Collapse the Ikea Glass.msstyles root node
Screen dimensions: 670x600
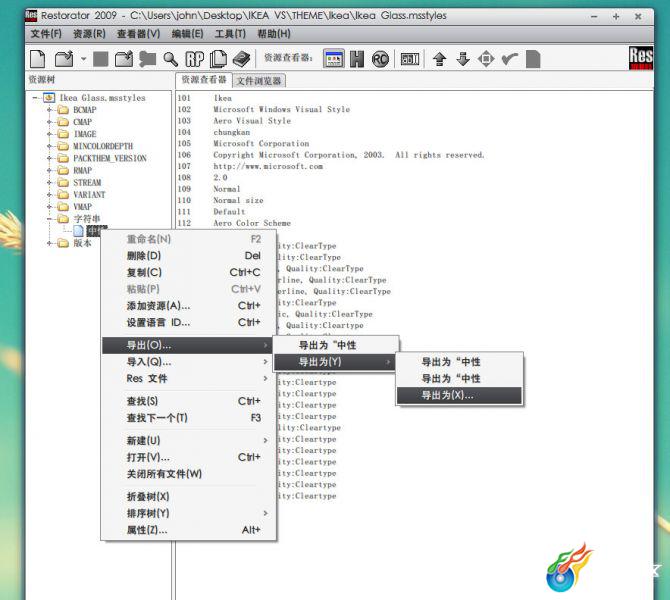[35, 98]
